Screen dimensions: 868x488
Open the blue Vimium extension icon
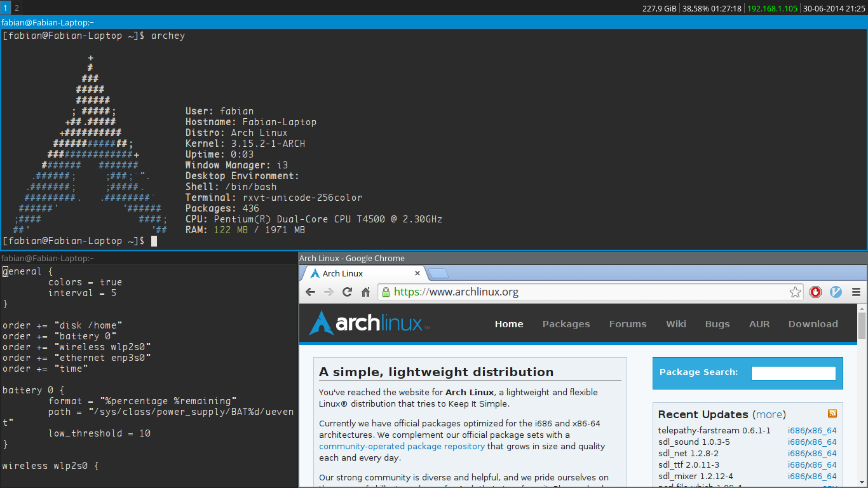(x=836, y=292)
